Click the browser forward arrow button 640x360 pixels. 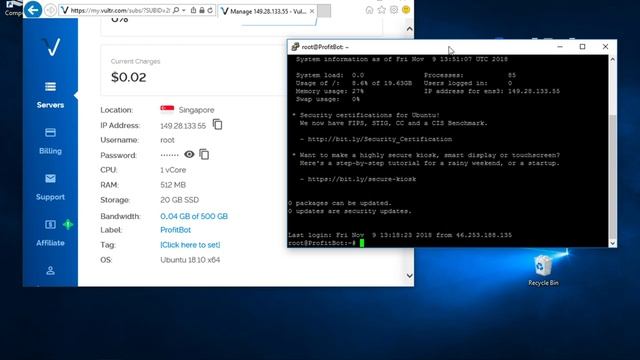pyautogui.click(x=50, y=10)
